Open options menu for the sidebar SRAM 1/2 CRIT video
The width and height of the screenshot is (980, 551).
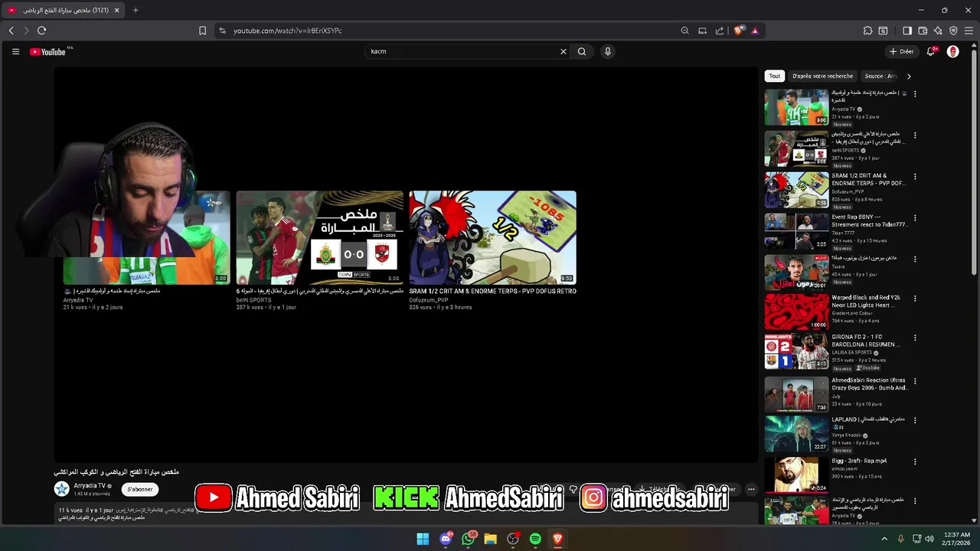pos(915,176)
